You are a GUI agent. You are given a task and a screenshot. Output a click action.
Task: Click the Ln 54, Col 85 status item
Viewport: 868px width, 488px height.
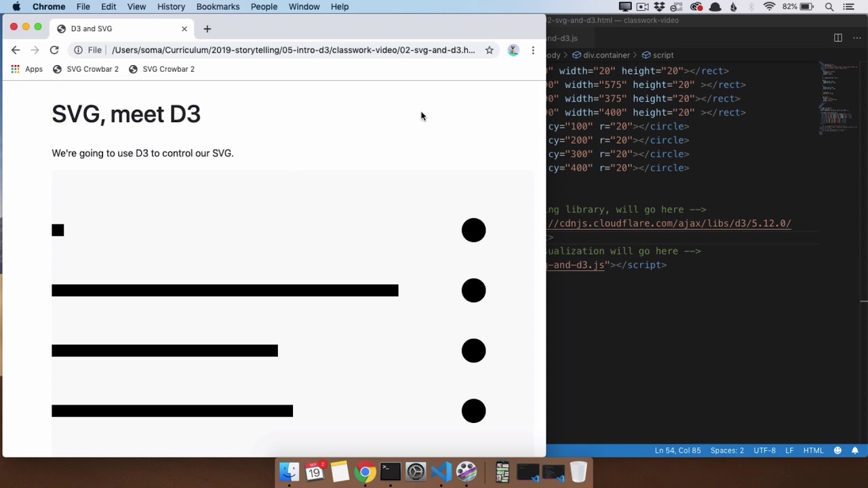pyautogui.click(x=677, y=451)
